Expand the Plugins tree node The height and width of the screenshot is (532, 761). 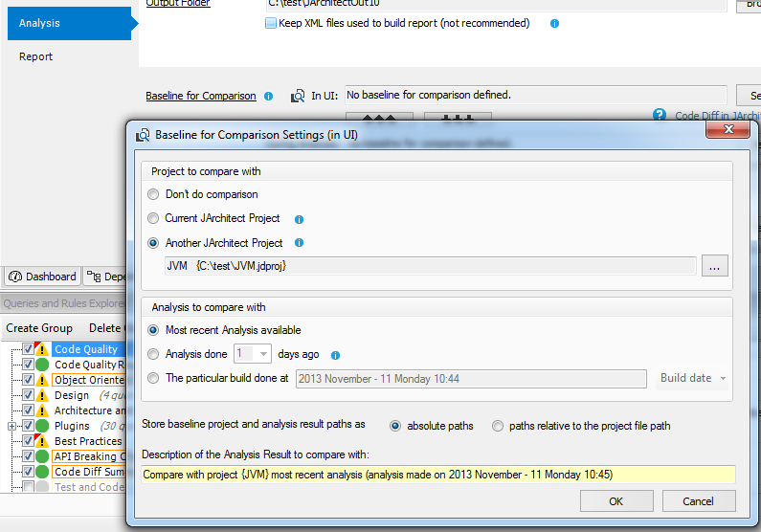tap(11, 426)
